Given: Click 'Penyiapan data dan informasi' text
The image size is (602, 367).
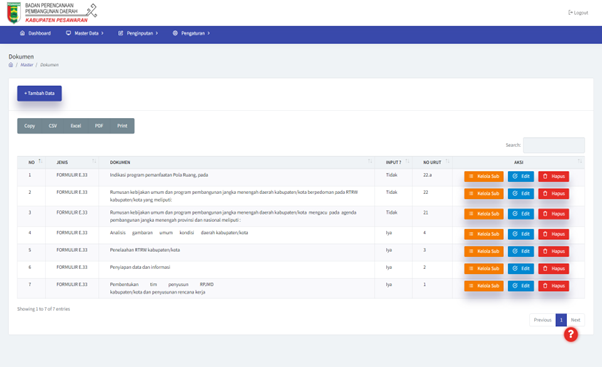Looking at the screenshot, I should point(140,267).
